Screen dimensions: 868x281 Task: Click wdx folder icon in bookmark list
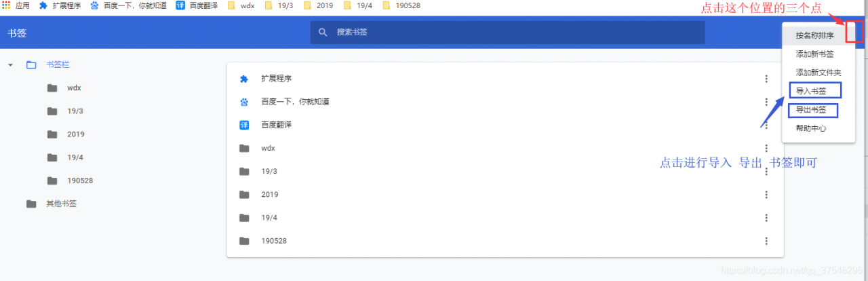click(x=244, y=148)
